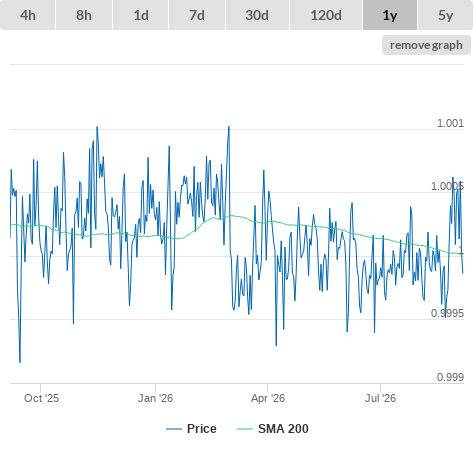The image size is (474, 455).
Task: Select the 7d time range tab
Action: (197, 15)
